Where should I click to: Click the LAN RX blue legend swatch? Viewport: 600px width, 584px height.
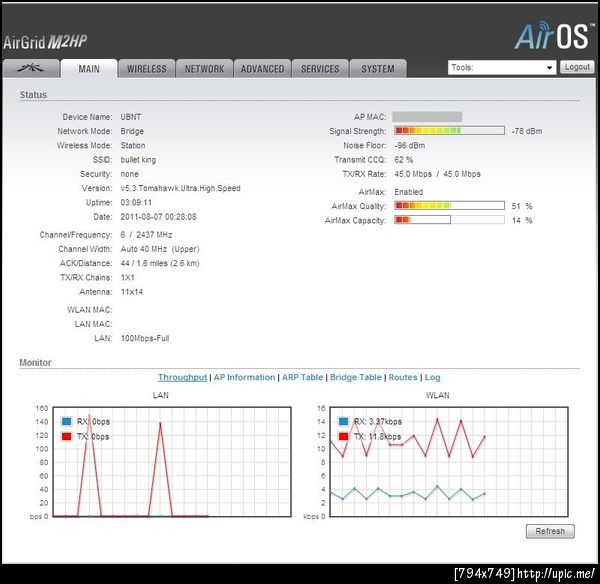(x=66, y=421)
